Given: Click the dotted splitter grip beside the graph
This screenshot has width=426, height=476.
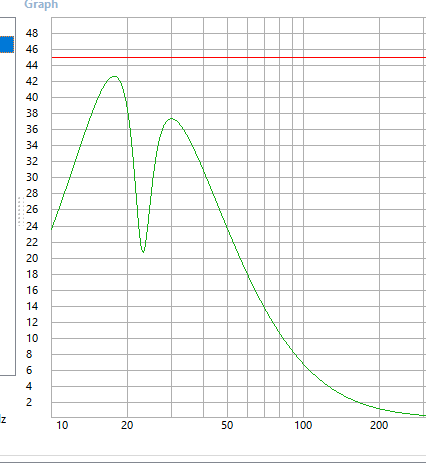Looking at the screenshot, I should coord(21,212).
